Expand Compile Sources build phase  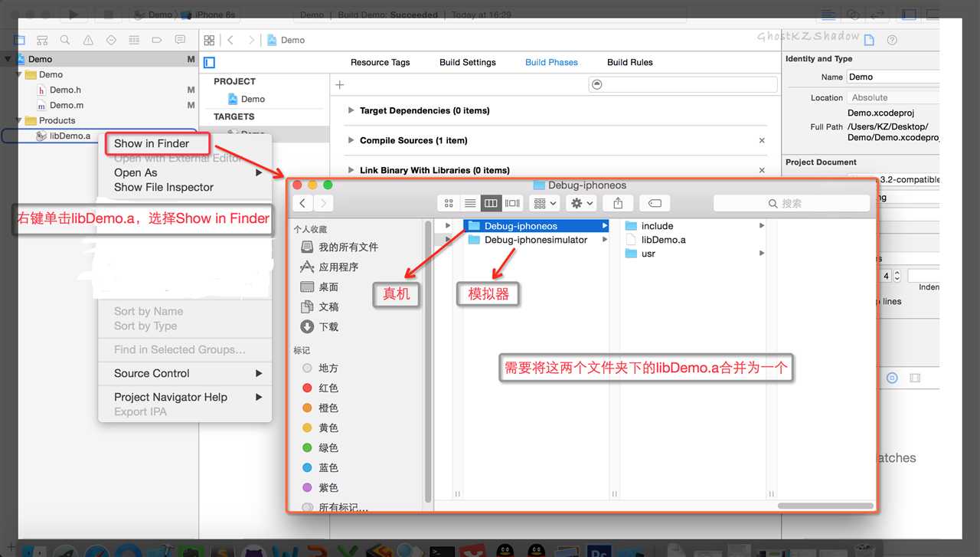tap(351, 140)
